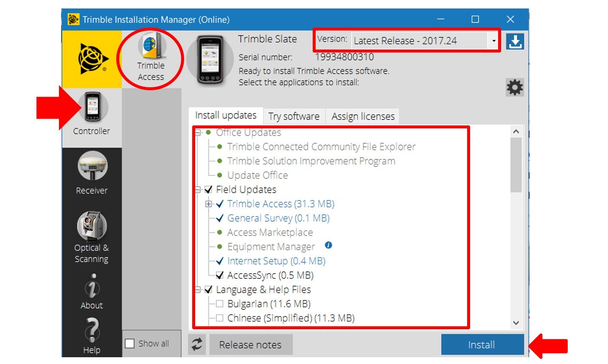Toggle the Show all checkbox
608x364 pixels.
[130, 343]
